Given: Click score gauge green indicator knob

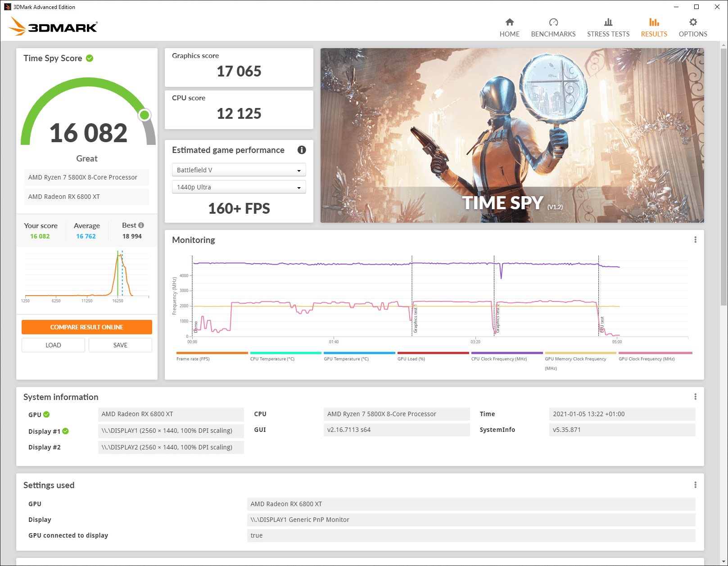Looking at the screenshot, I should [x=145, y=115].
